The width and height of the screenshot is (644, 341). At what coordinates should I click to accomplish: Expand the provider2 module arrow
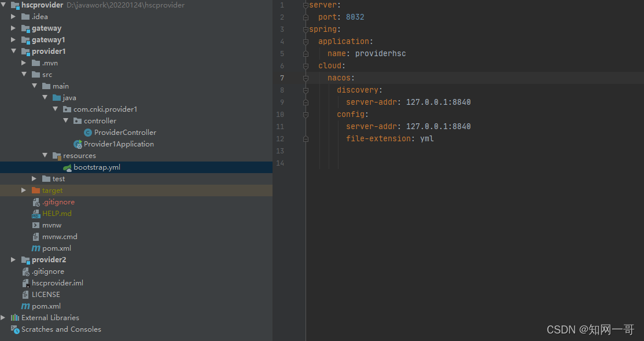13,259
